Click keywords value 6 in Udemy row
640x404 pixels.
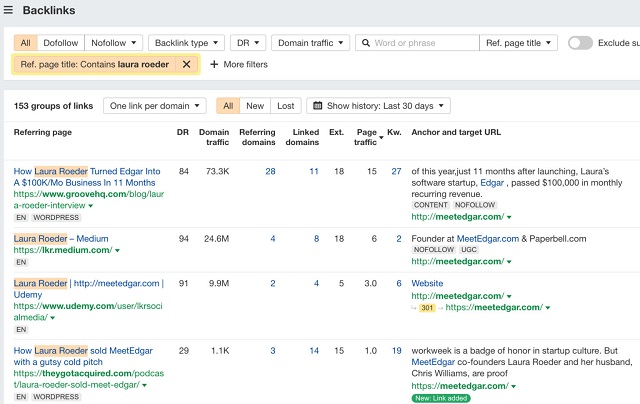[399, 283]
